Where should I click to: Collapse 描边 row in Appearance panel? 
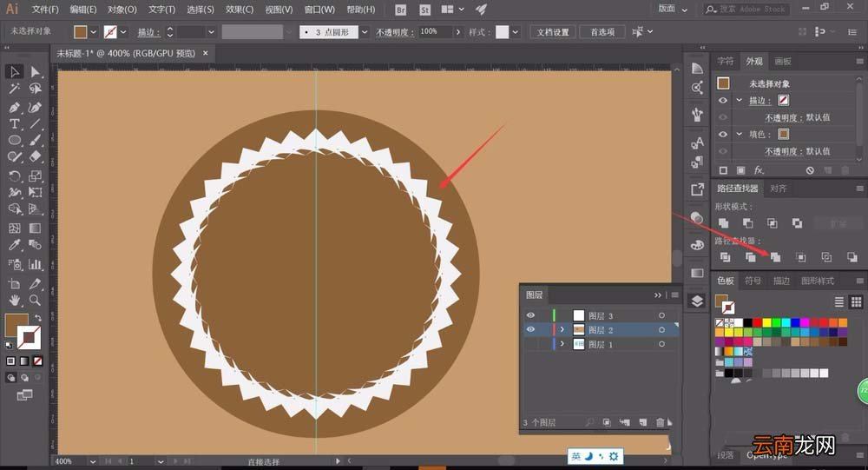(x=739, y=100)
